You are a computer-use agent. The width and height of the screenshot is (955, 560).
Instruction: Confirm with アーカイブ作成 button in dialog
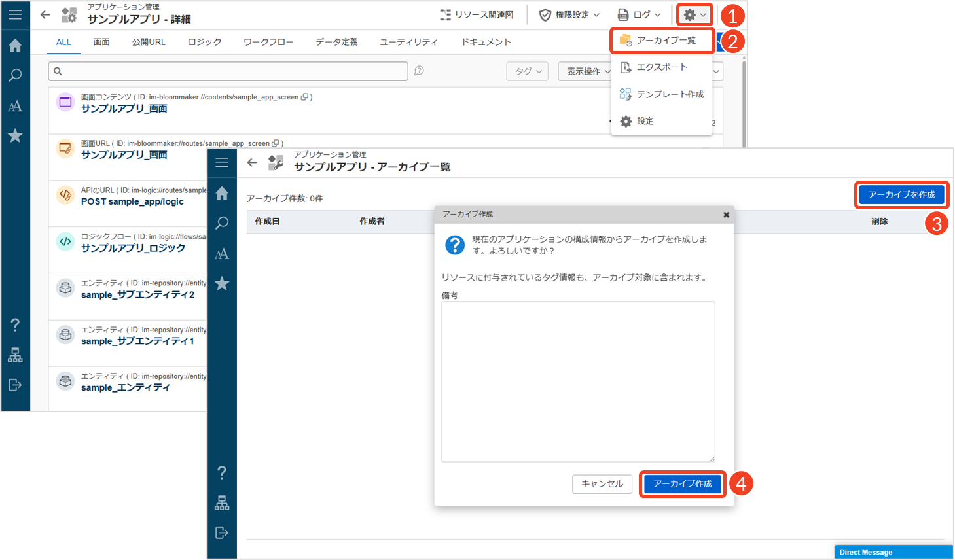click(x=682, y=484)
